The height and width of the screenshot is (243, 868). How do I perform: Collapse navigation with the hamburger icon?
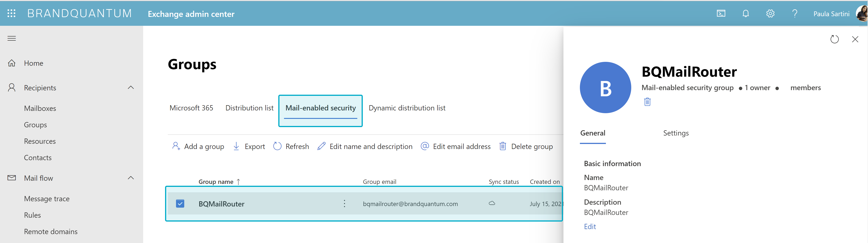11,38
